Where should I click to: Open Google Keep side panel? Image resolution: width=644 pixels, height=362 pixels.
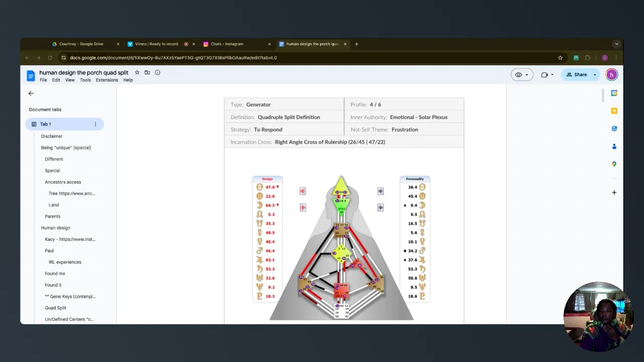point(614,111)
